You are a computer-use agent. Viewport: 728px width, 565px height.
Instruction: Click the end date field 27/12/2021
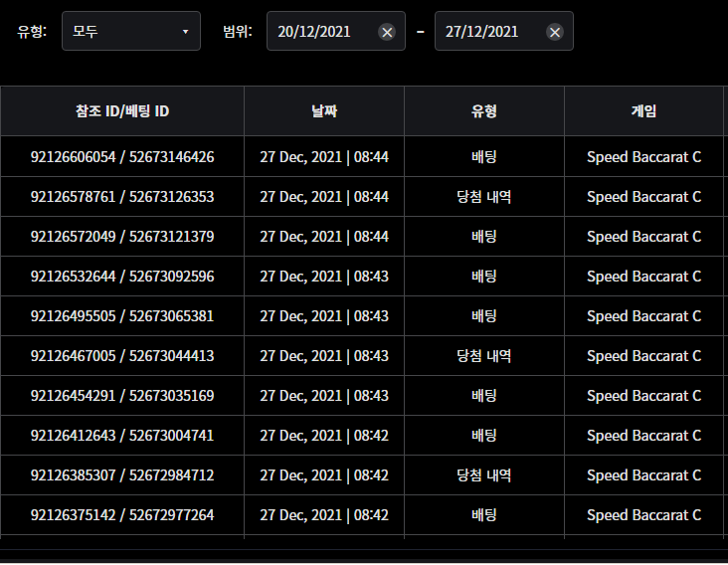click(x=504, y=31)
